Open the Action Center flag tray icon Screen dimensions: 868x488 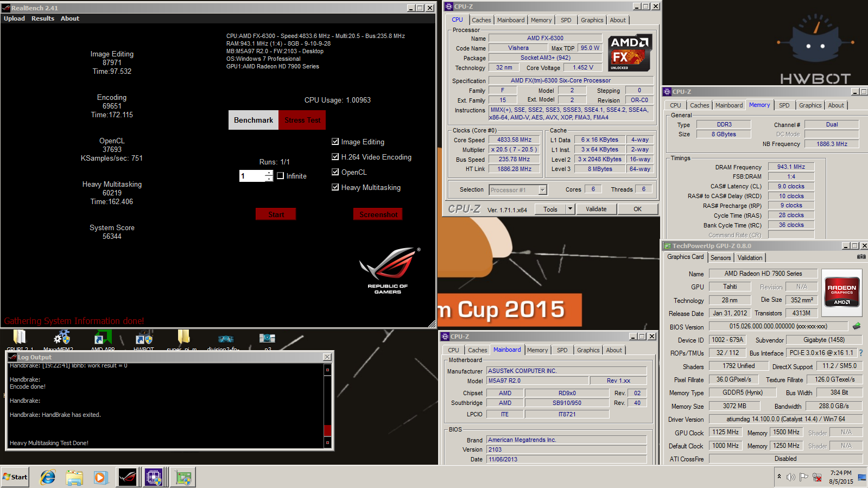[804, 477]
